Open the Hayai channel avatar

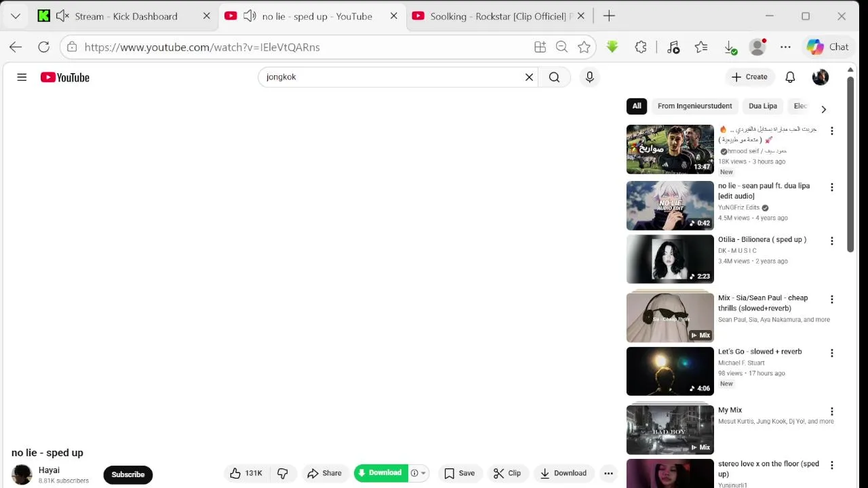[x=22, y=474]
